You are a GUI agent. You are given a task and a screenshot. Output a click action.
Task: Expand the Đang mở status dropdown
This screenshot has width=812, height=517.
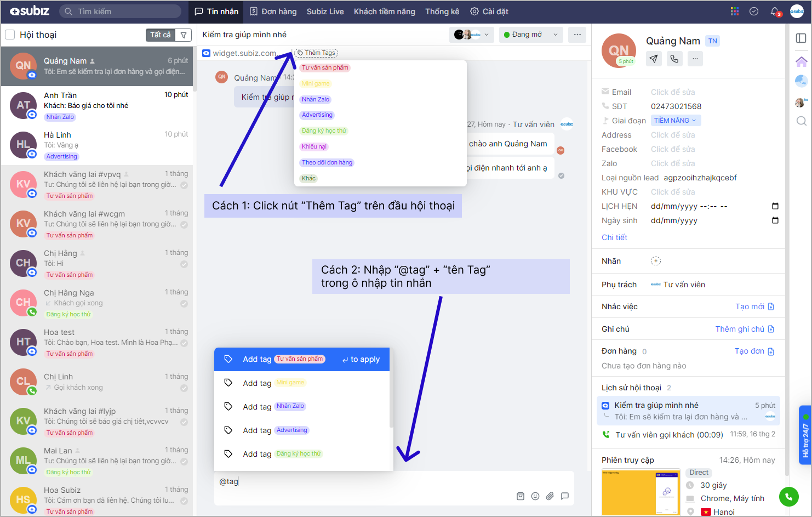tap(530, 35)
